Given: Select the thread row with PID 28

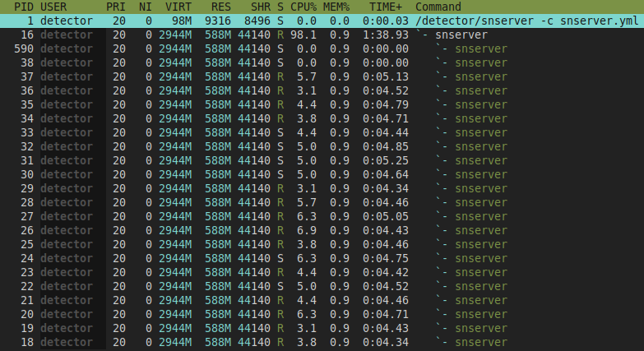Looking at the screenshot, I should click(x=322, y=202).
